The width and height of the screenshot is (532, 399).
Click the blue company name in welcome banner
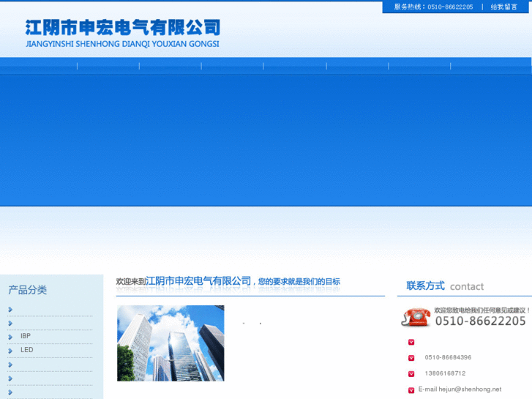[198, 281]
